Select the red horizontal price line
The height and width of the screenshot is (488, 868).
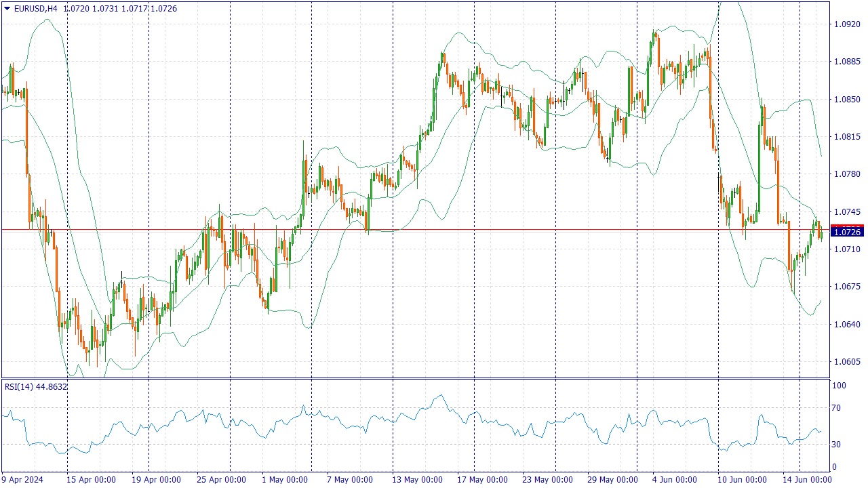(x=407, y=230)
